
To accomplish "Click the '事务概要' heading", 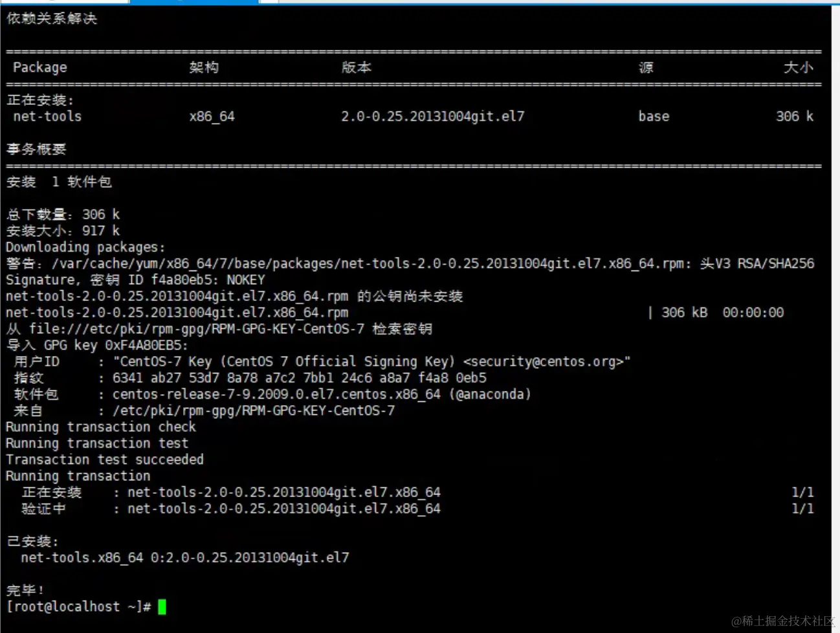I will coord(36,150).
